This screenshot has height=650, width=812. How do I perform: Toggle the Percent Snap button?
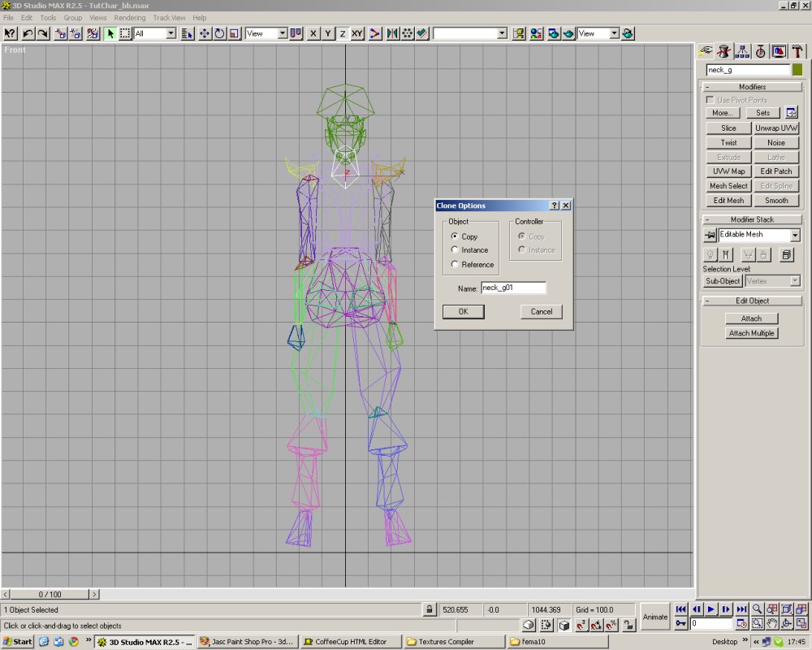coord(612,625)
